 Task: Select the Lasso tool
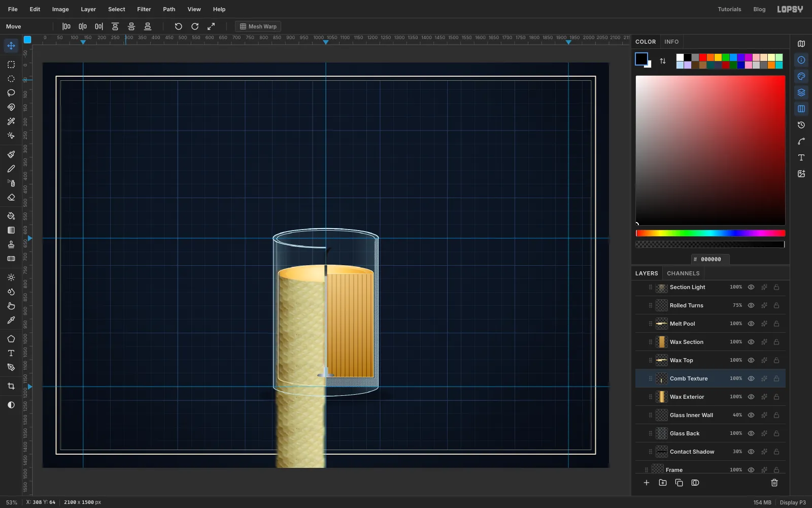pyautogui.click(x=11, y=93)
